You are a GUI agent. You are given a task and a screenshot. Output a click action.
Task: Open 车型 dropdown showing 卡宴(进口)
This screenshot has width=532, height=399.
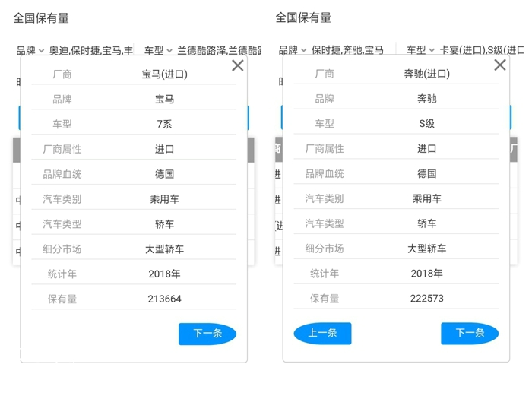[x=465, y=50]
